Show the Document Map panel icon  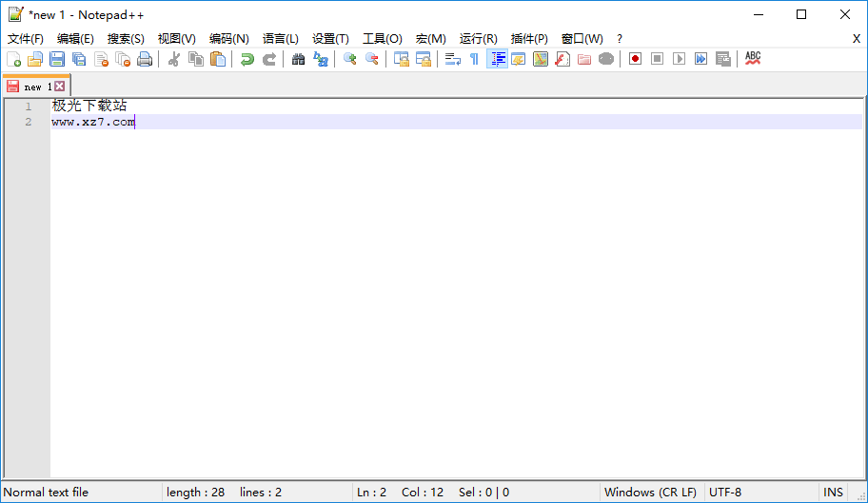pos(541,59)
